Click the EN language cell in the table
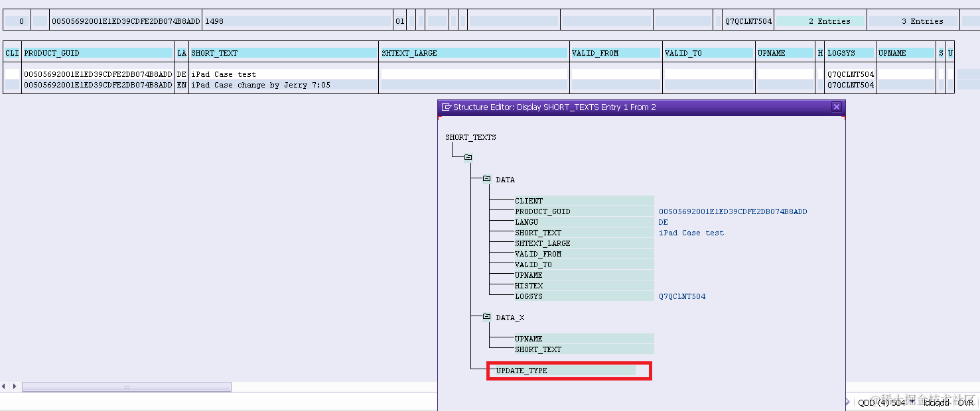This screenshot has width=980, height=411. click(181, 85)
